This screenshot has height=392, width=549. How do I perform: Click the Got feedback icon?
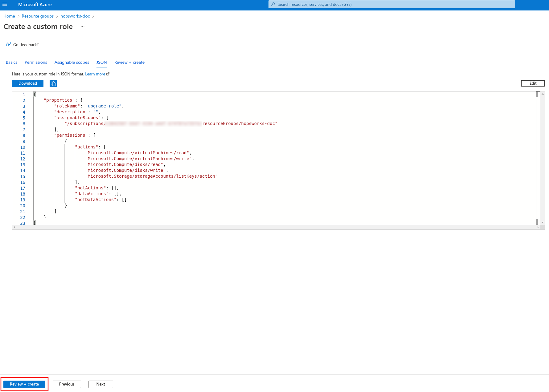tap(8, 45)
